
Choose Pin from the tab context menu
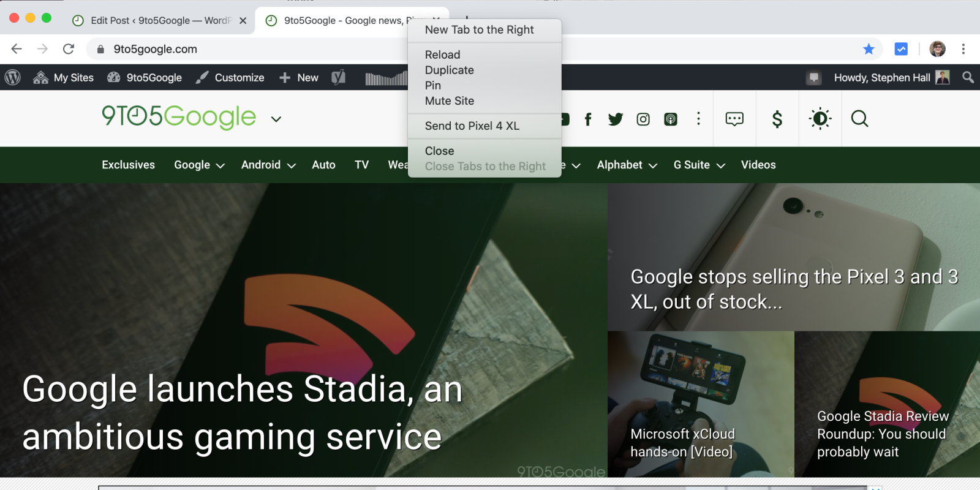click(x=433, y=86)
